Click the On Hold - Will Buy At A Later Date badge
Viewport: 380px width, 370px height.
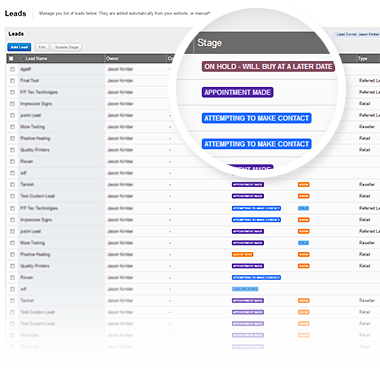[268, 66]
